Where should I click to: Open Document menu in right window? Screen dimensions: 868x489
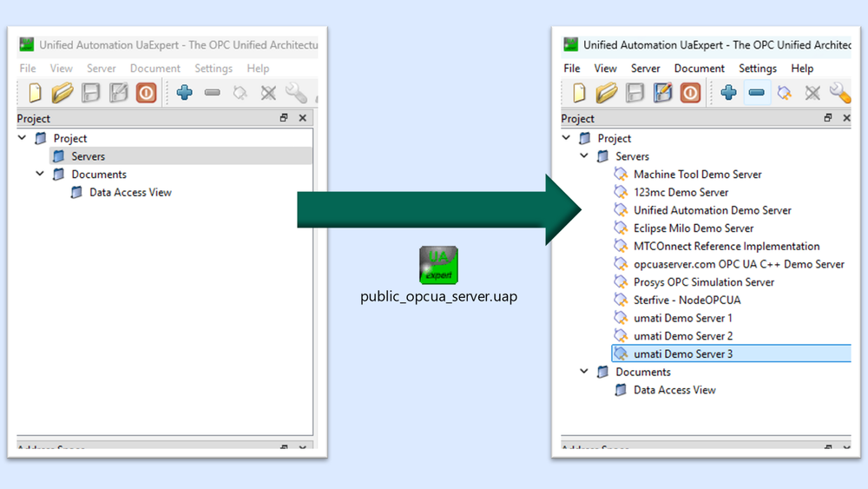(699, 68)
